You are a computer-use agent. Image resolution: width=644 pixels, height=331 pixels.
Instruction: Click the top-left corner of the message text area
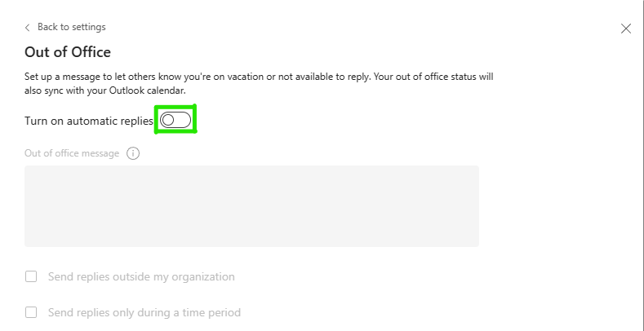click(x=29, y=171)
